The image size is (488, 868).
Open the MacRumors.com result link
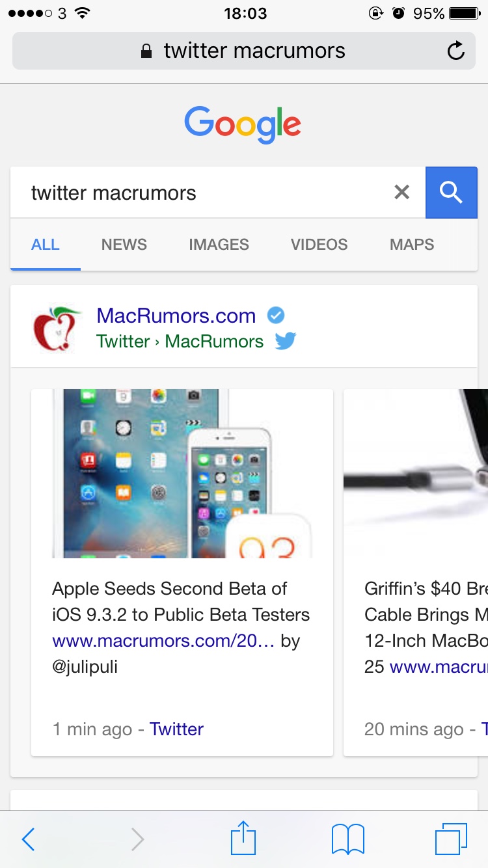(x=176, y=316)
